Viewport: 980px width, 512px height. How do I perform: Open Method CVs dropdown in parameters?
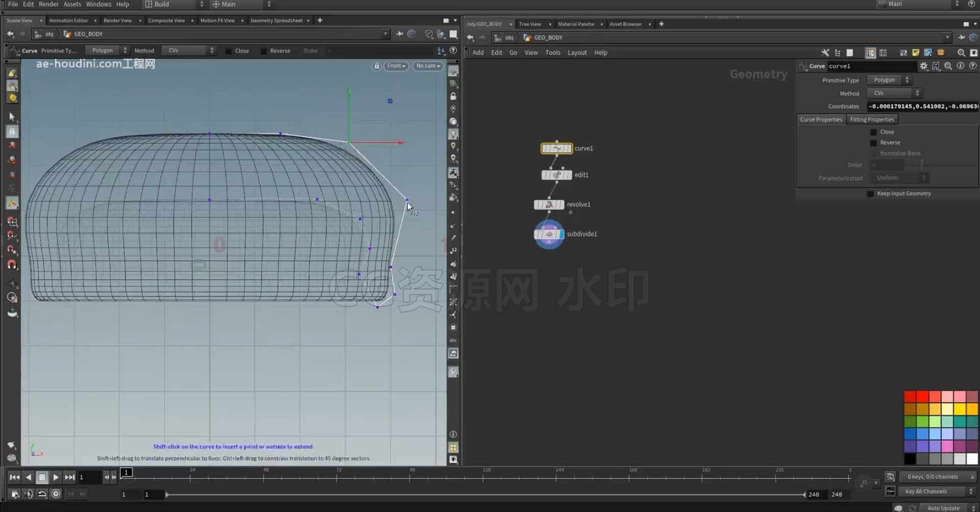[x=894, y=93]
